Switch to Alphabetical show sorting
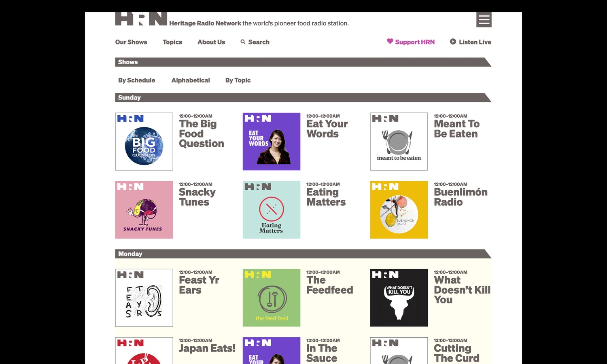 [x=191, y=80]
